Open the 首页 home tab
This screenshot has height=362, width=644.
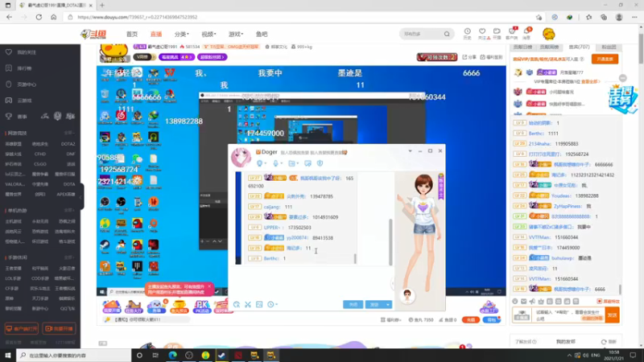coord(132,34)
